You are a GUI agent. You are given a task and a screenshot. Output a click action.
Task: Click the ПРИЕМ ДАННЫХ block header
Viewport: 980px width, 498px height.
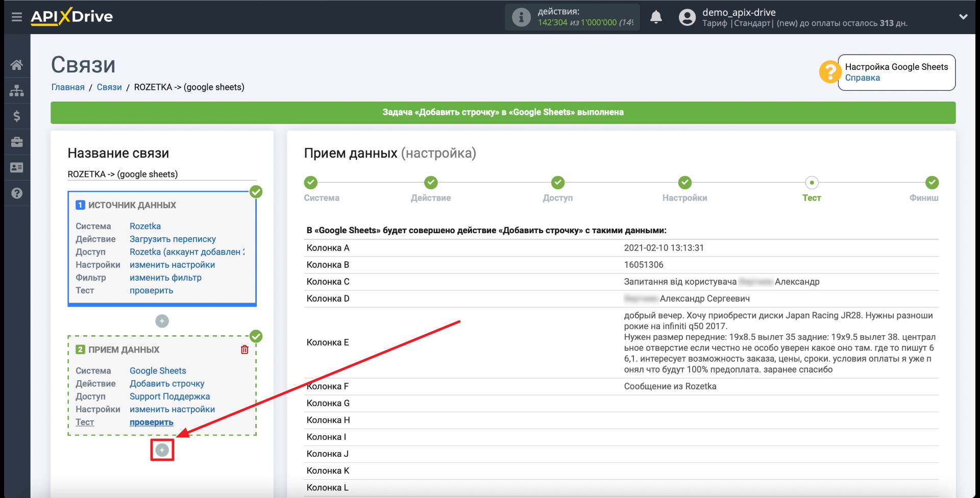(124, 350)
